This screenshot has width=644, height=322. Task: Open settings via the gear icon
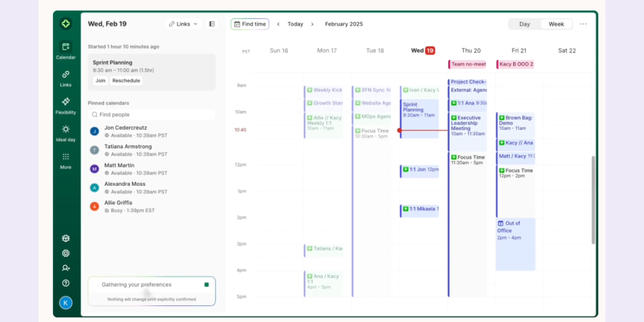point(65,253)
